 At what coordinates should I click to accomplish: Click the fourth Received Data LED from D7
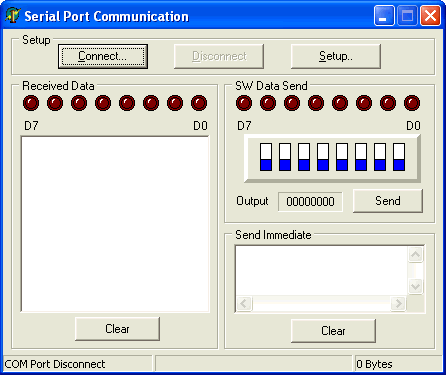click(103, 103)
